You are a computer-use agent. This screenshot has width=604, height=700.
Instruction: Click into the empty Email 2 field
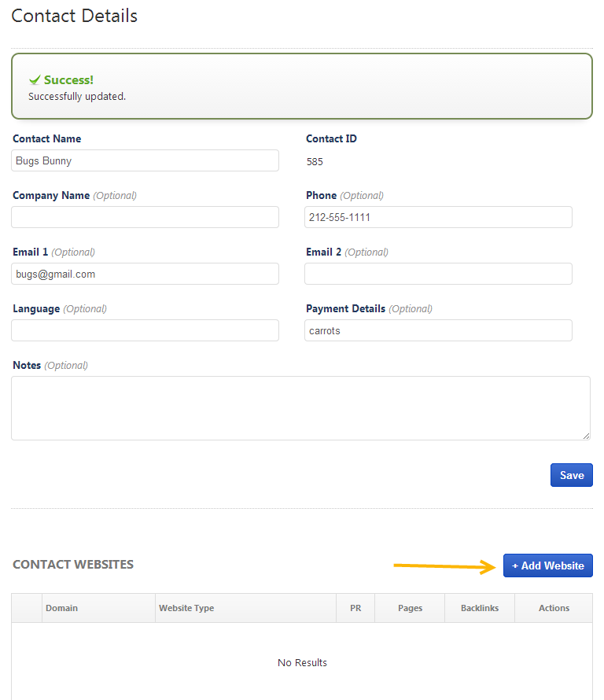pos(438,274)
